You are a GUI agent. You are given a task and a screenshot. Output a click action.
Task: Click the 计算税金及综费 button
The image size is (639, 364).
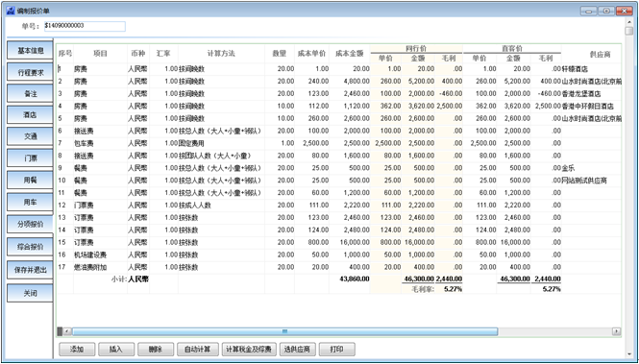click(249, 350)
